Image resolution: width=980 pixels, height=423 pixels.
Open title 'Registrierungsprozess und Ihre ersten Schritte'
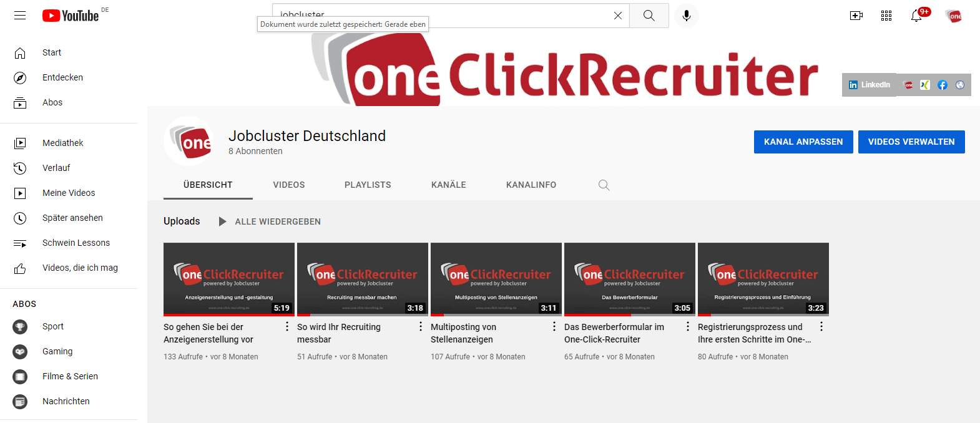coord(755,333)
